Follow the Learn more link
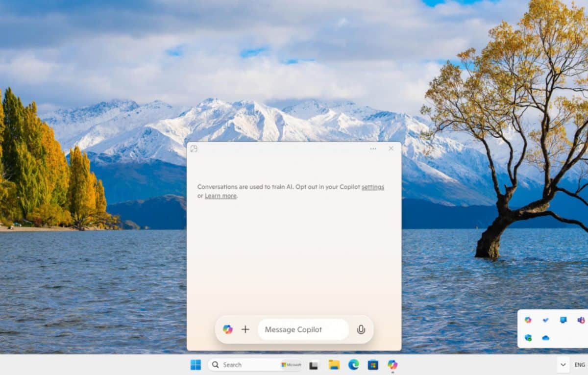588x375 pixels. pos(220,196)
